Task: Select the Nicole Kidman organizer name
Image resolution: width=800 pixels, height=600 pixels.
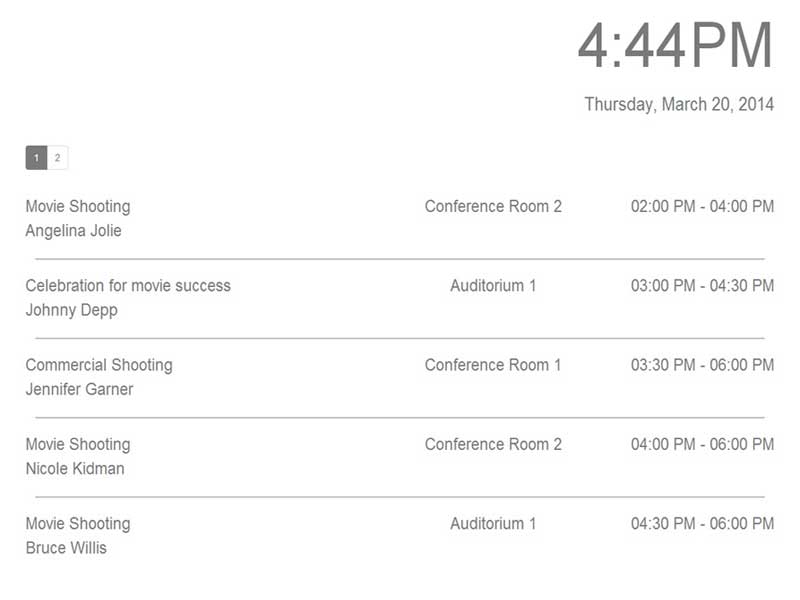Action: click(x=75, y=468)
